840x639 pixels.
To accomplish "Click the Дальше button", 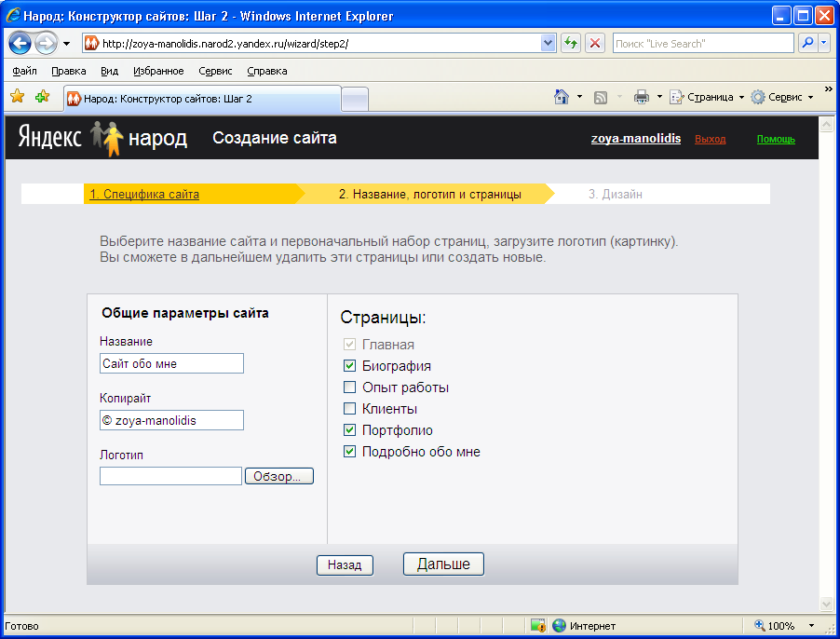I will click(x=443, y=564).
